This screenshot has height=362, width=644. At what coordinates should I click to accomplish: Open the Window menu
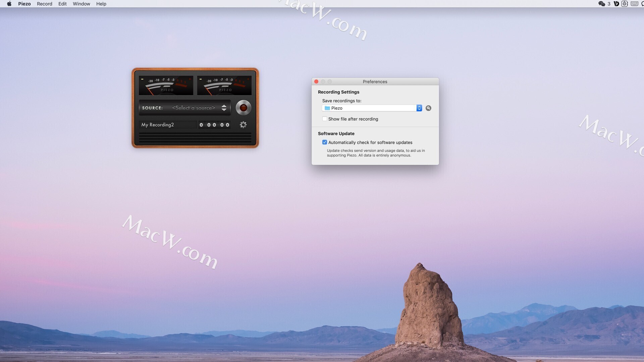tap(82, 4)
